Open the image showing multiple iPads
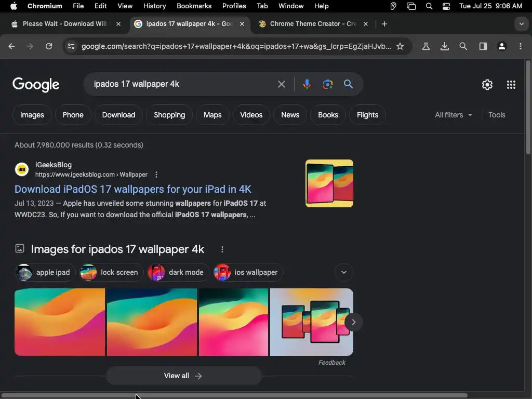 [312, 322]
